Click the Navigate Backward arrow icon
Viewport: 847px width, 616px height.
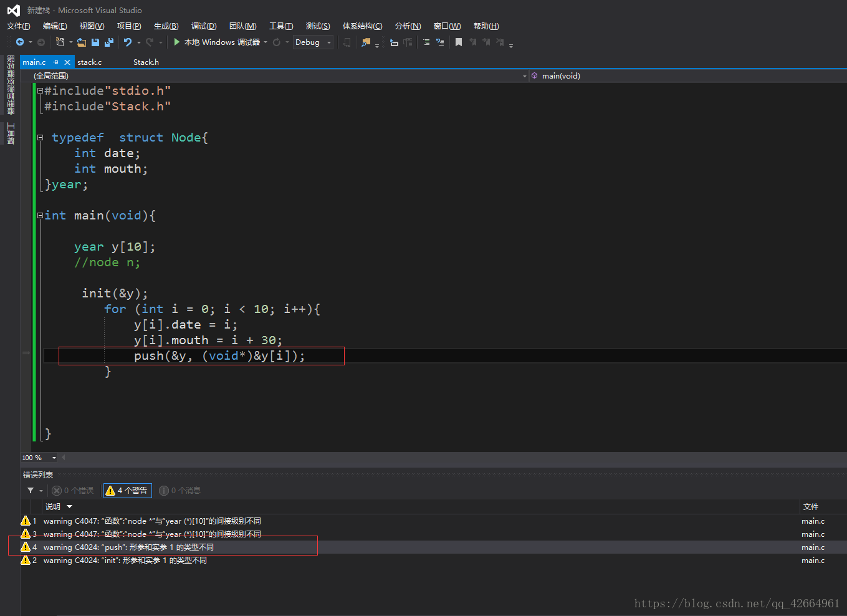pyautogui.click(x=20, y=42)
